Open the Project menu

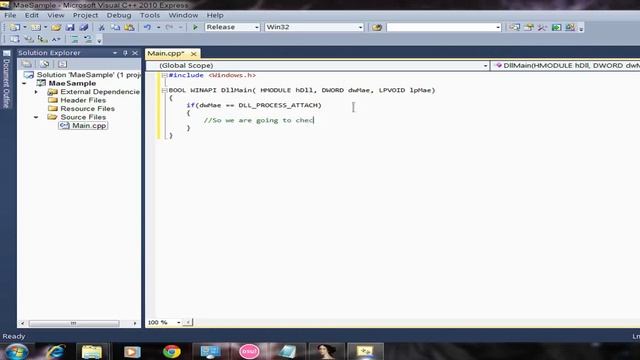(85, 15)
